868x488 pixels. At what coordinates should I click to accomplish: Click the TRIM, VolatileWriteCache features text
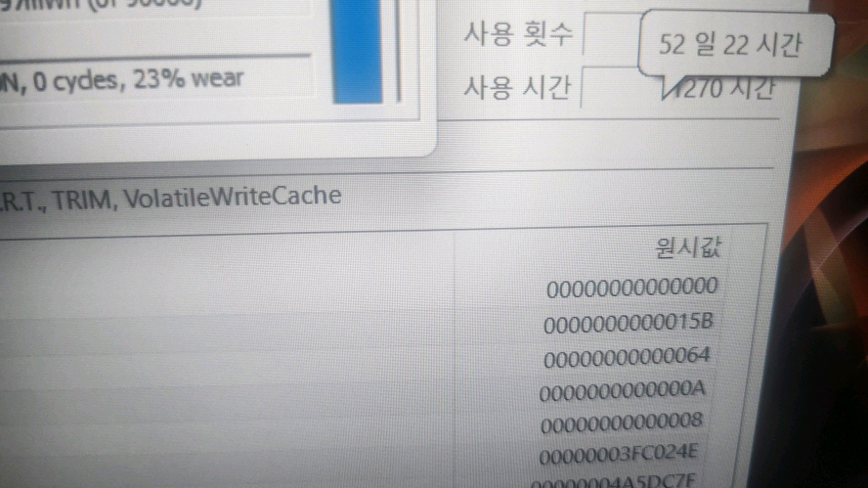click(x=197, y=199)
